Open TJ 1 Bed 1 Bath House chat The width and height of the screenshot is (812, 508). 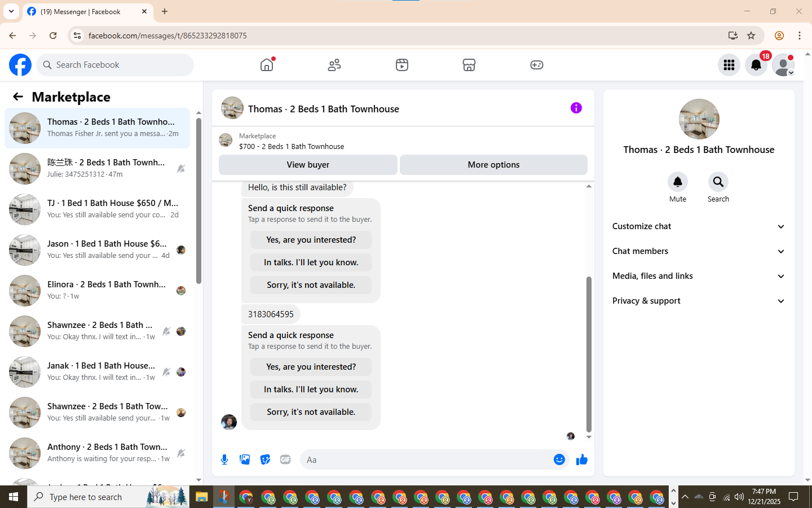pyautogui.click(x=97, y=209)
